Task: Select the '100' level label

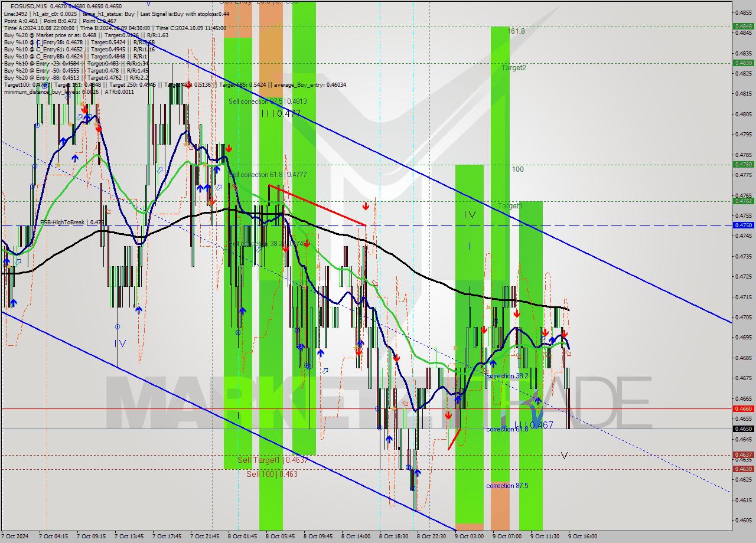Action: pyautogui.click(x=517, y=169)
